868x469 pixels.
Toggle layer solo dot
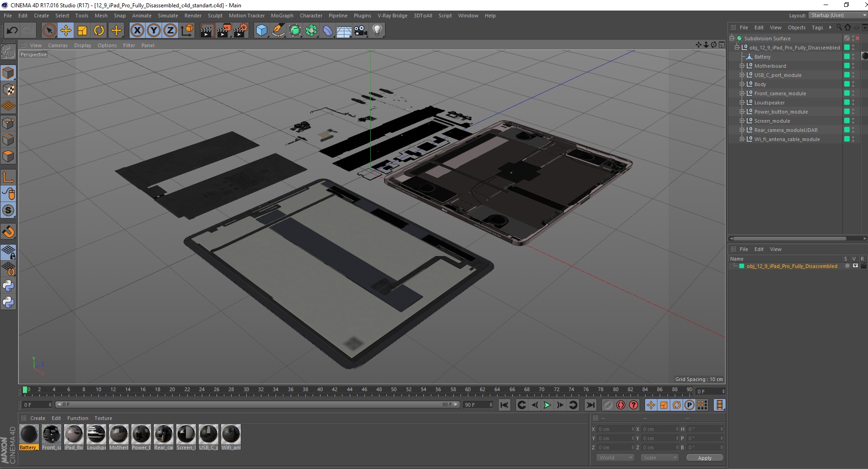(847, 266)
